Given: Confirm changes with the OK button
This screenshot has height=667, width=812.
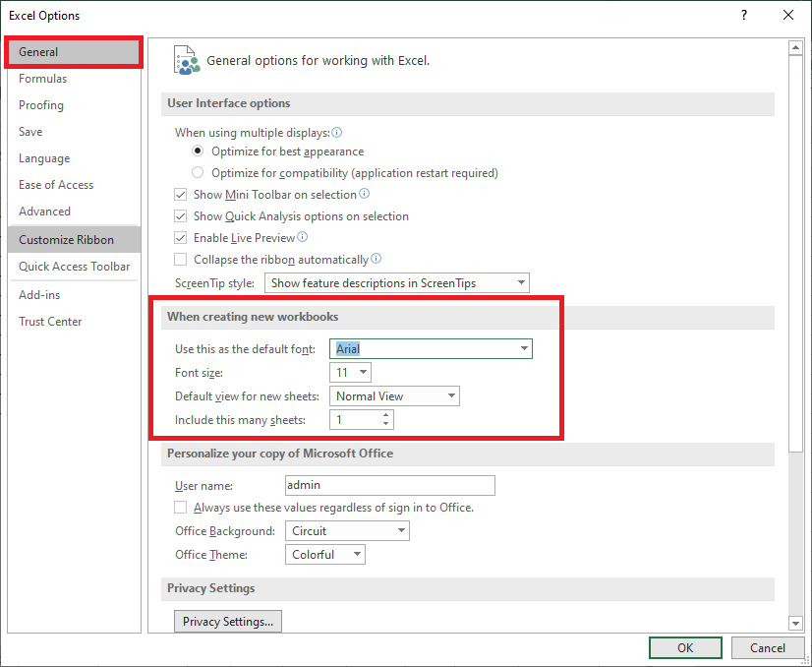Looking at the screenshot, I should pyautogui.click(x=685, y=647).
